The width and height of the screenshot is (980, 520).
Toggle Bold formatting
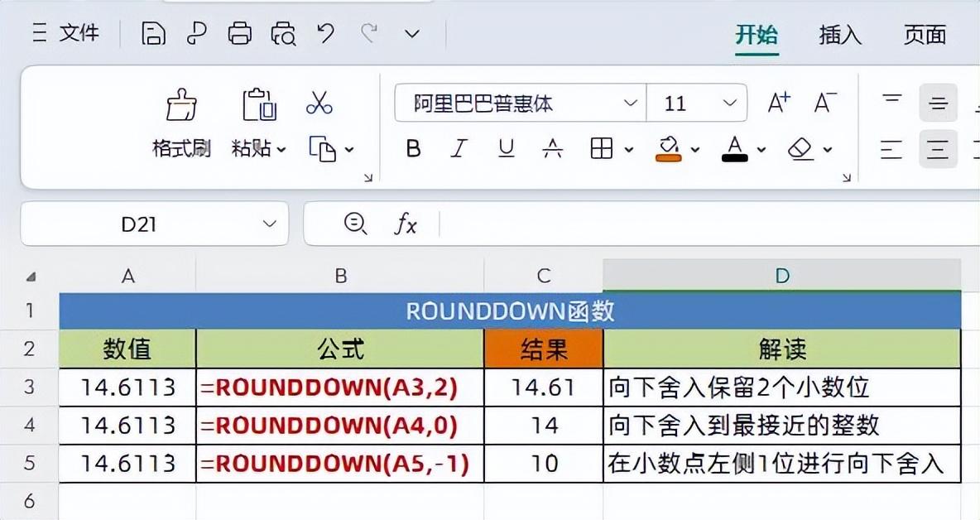[x=413, y=149]
